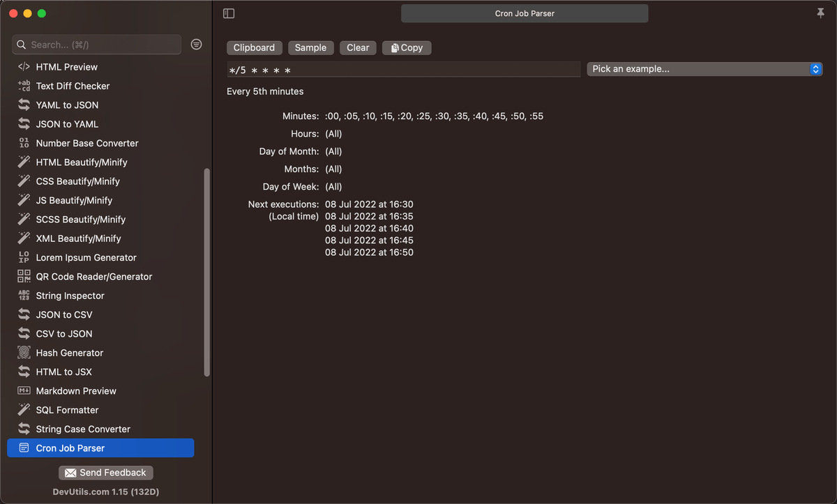Click the JS Beautify/Minify wand icon
837x504 pixels.
coord(24,200)
